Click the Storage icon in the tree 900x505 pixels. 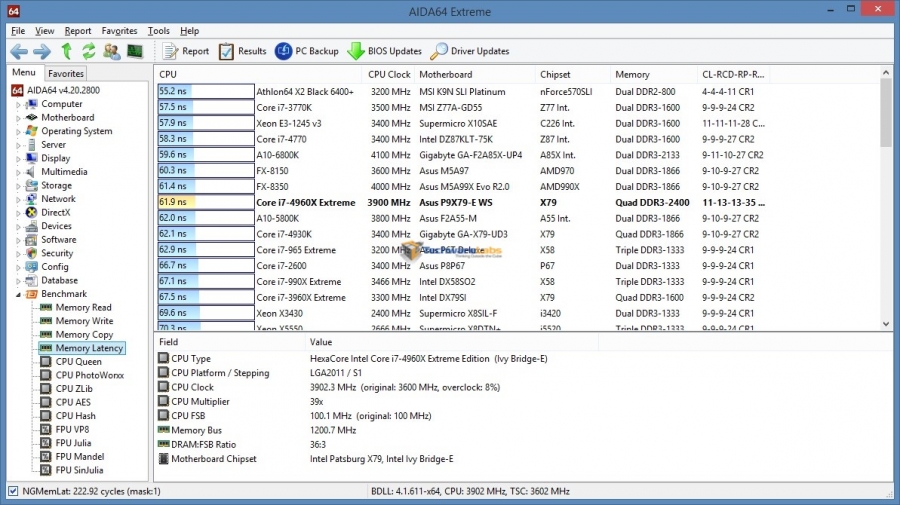click(x=32, y=185)
